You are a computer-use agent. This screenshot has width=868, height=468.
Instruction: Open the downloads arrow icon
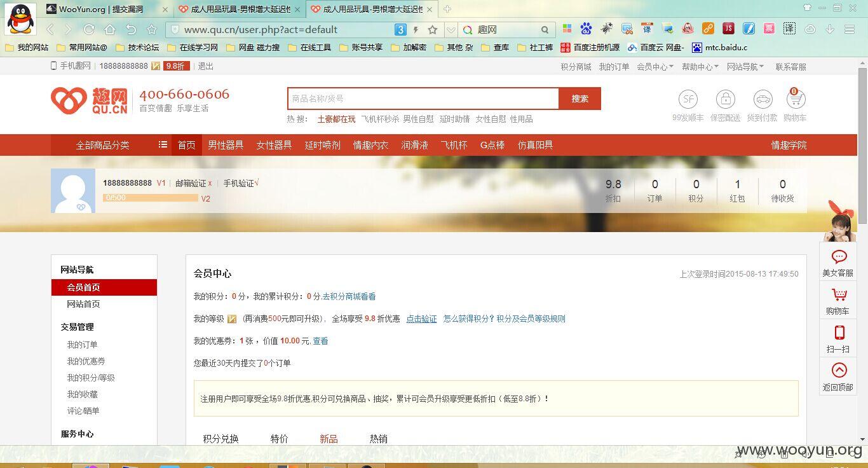(830, 29)
